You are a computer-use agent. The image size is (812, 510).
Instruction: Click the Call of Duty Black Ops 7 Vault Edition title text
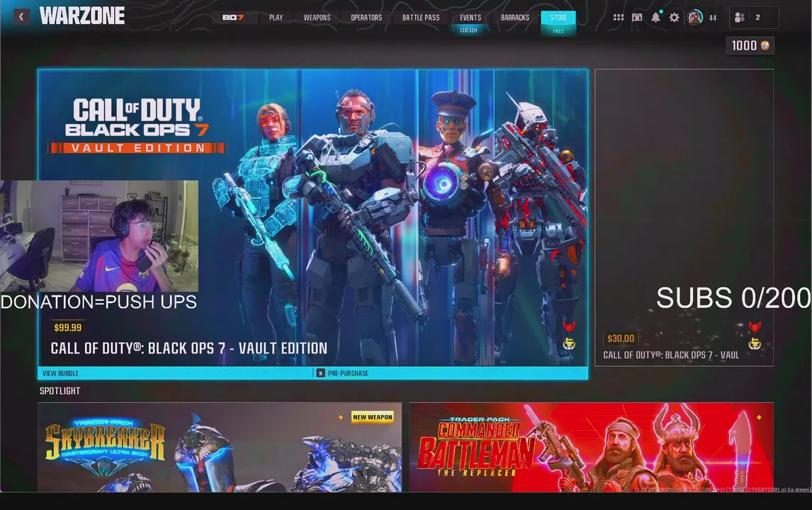click(189, 348)
